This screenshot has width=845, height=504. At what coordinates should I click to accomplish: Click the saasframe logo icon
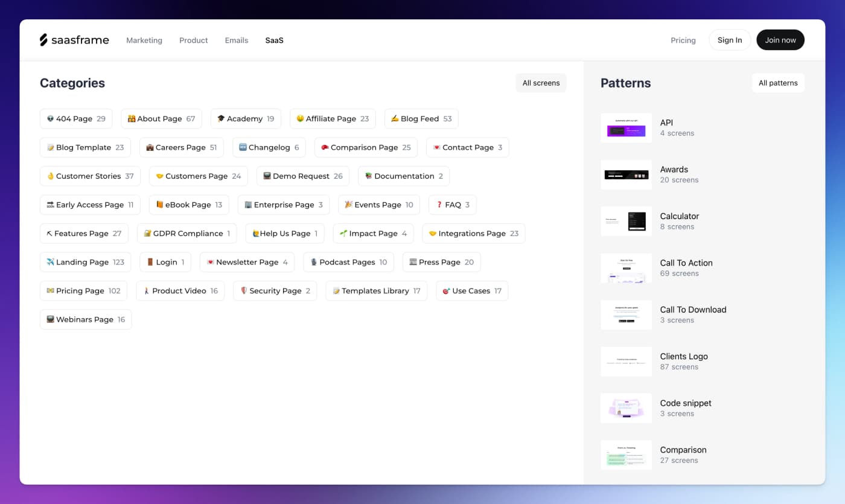[43, 40]
